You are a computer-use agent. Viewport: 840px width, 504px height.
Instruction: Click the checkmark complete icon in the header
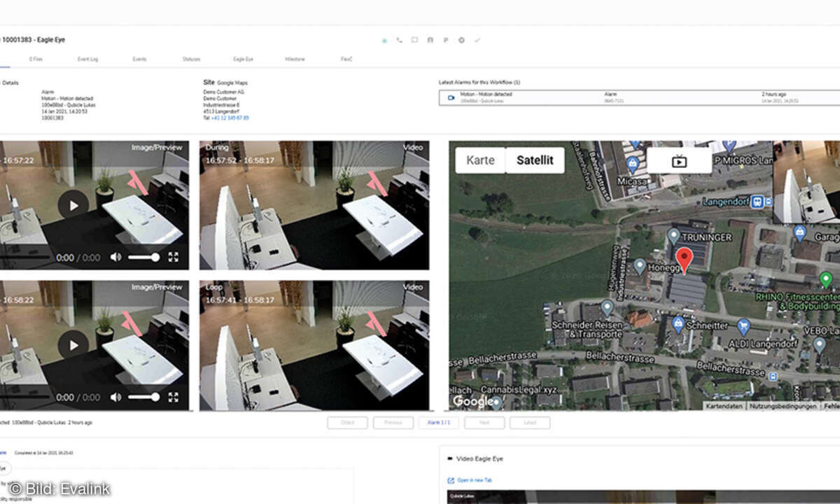(x=477, y=40)
